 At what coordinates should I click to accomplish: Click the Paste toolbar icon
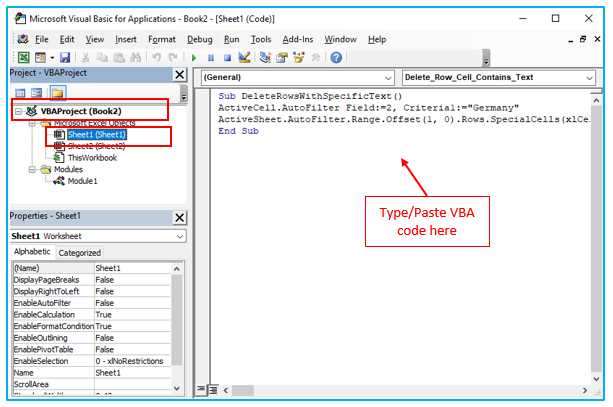pyautogui.click(x=119, y=58)
